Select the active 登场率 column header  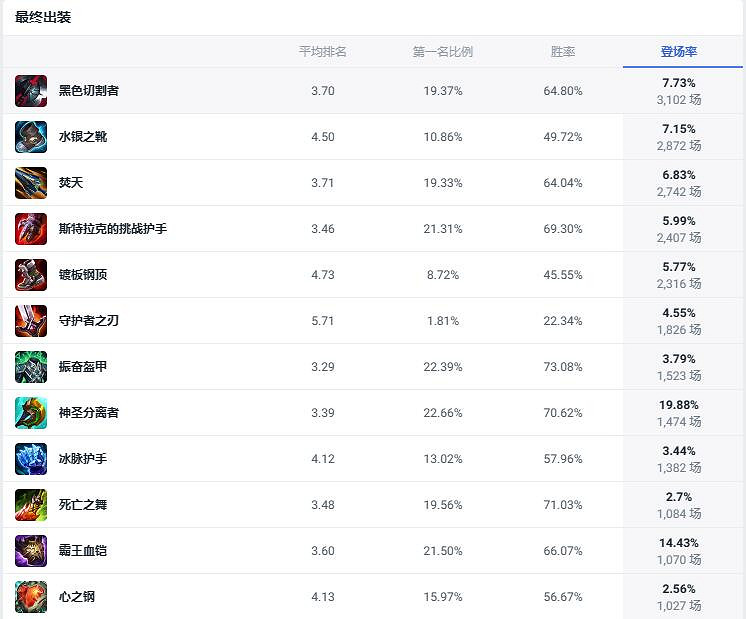[x=679, y=52]
